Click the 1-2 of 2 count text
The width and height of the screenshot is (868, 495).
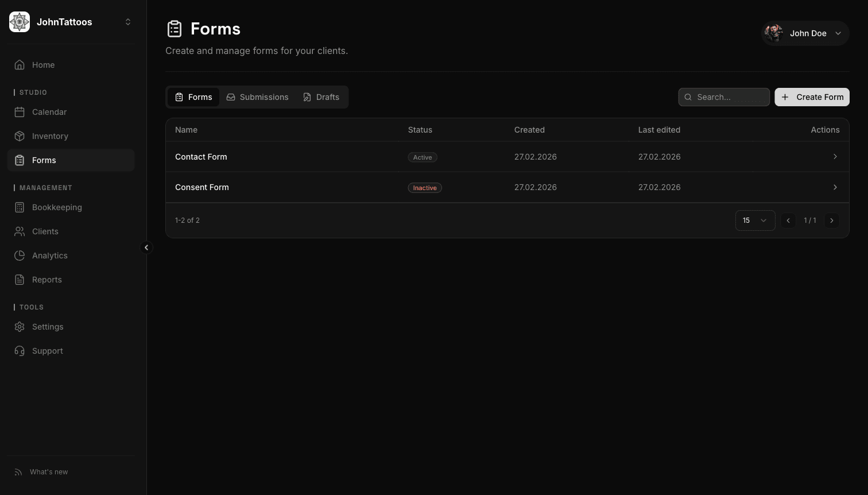point(187,221)
